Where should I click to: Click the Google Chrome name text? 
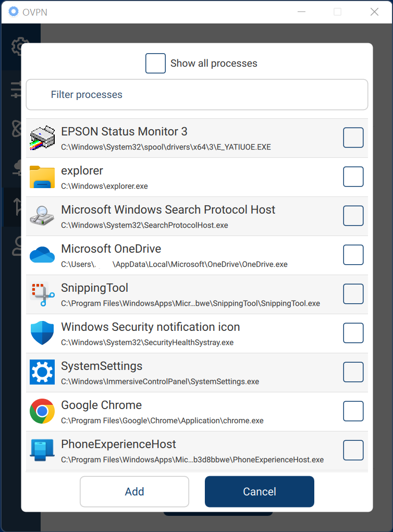[102, 405]
